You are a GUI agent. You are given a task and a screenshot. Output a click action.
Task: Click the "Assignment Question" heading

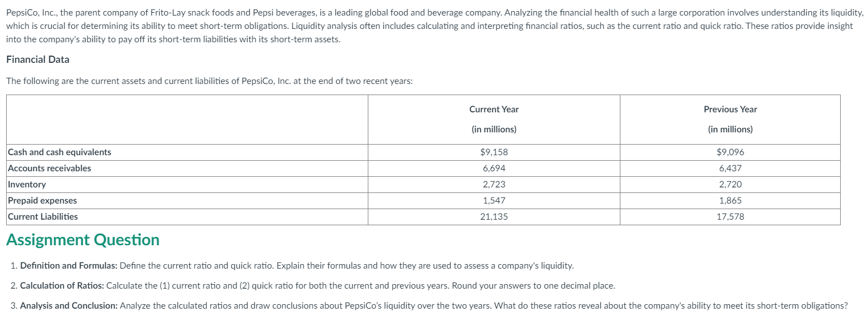[x=82, y=240]
